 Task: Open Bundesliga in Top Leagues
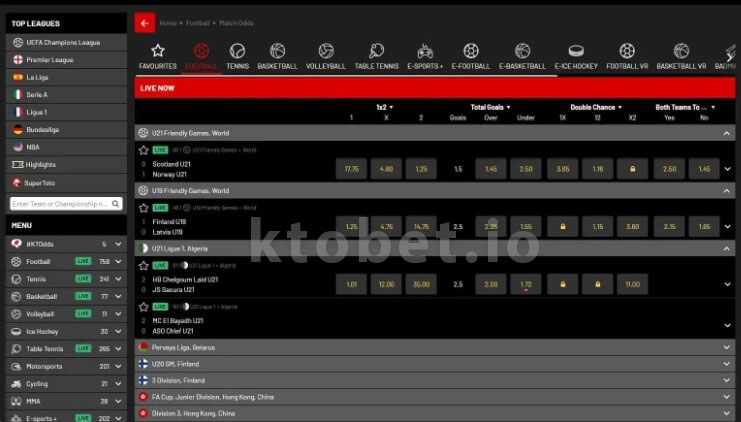[x=66, y=130]
